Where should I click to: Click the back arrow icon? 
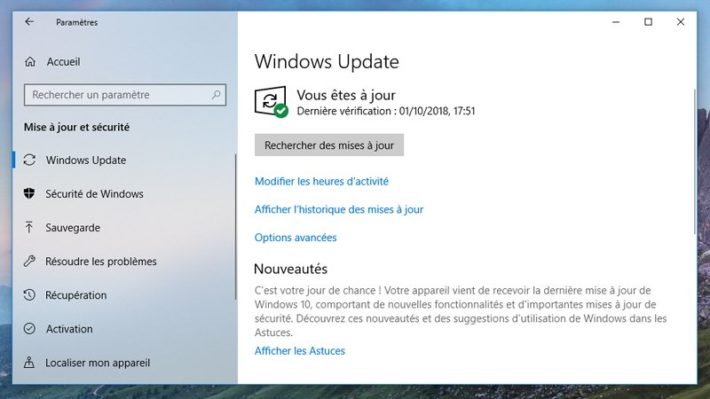tap(29, 22)
